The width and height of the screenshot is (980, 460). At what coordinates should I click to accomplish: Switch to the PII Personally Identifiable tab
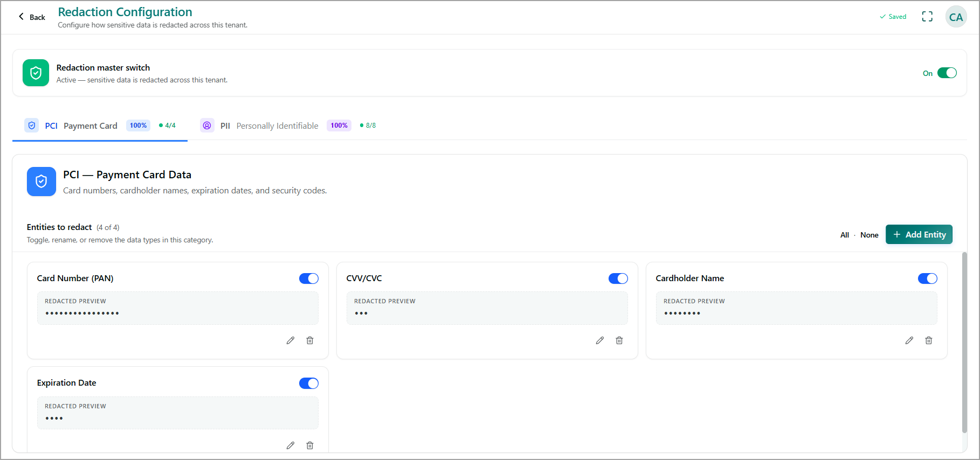288,126
